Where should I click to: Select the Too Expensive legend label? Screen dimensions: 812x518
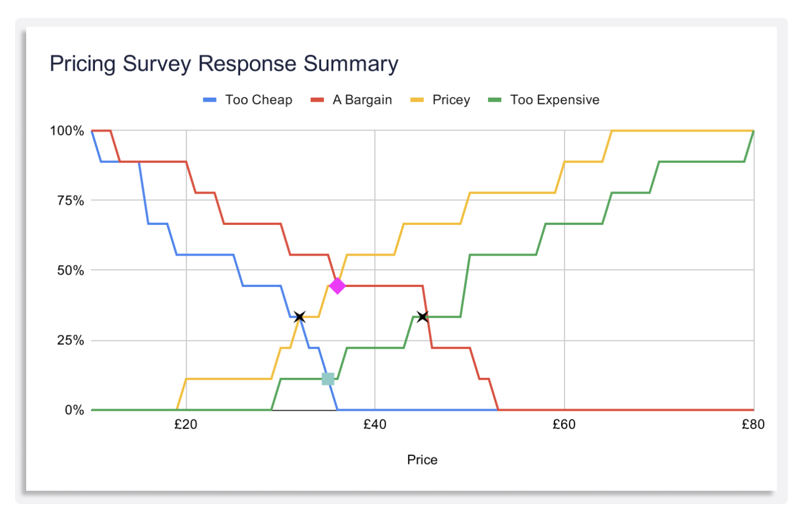pos(555,100)
